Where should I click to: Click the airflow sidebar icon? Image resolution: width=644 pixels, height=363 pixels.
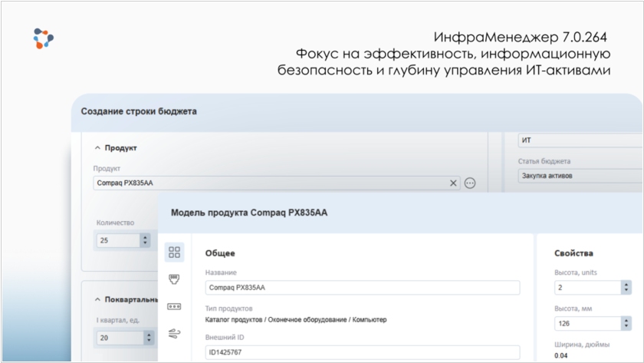[174, 332]
